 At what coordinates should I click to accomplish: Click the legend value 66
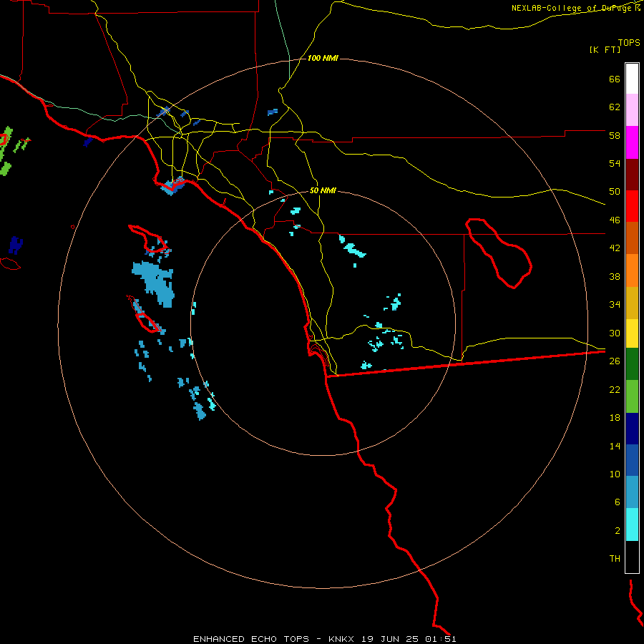tap(615, 79)
